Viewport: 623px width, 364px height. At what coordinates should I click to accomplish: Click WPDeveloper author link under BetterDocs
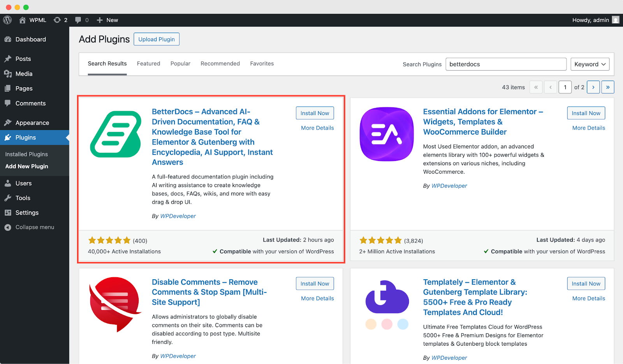click(178, 216)
